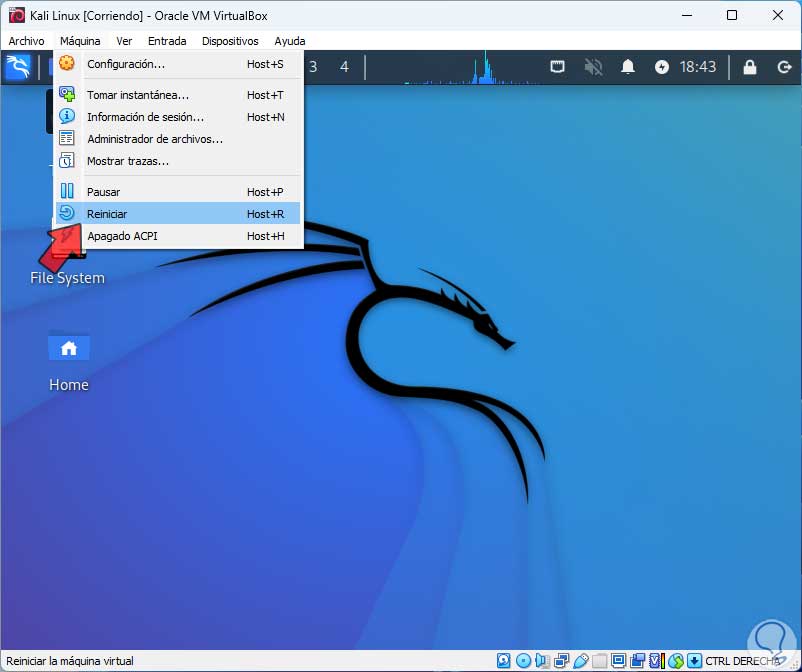Viewport: 802px width, 672px height.
Task: Close the open Máquina menu bar item
Action: point(80,41)
